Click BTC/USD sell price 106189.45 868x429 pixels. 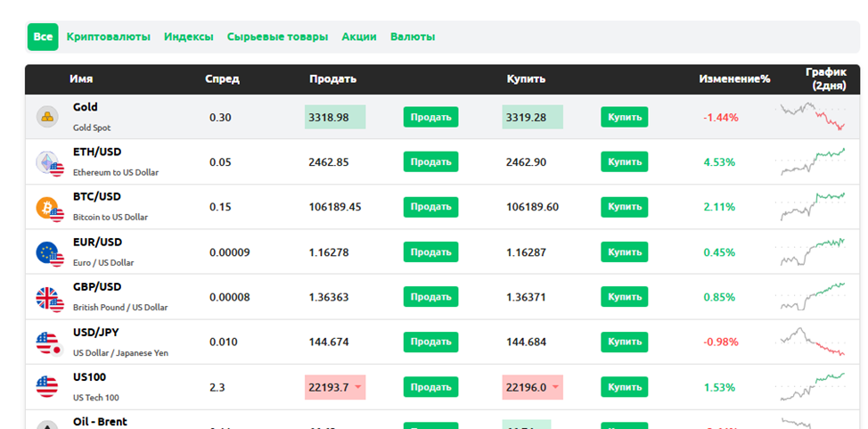335,207
